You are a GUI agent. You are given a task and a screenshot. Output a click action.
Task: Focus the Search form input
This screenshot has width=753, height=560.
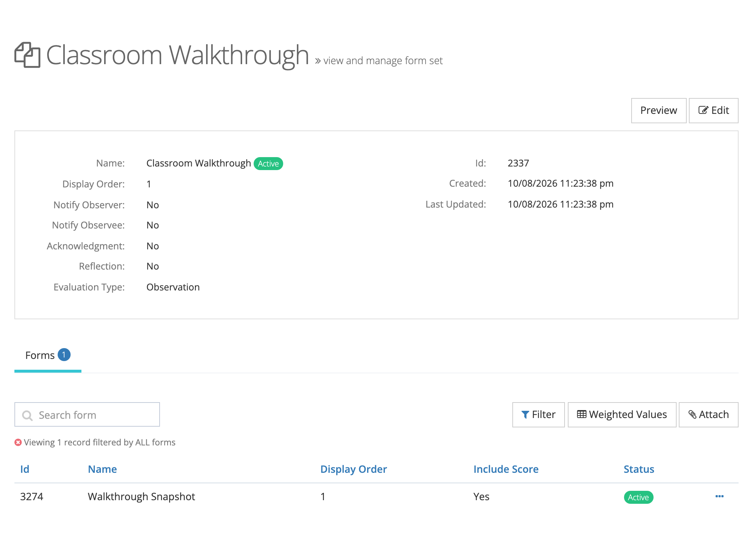click(x=87, y=414)
